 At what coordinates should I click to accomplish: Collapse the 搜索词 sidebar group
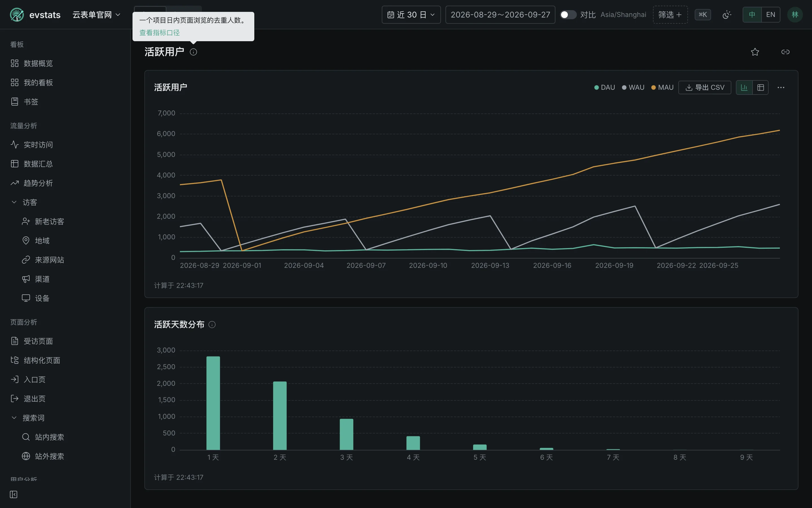tap(28, 418)
